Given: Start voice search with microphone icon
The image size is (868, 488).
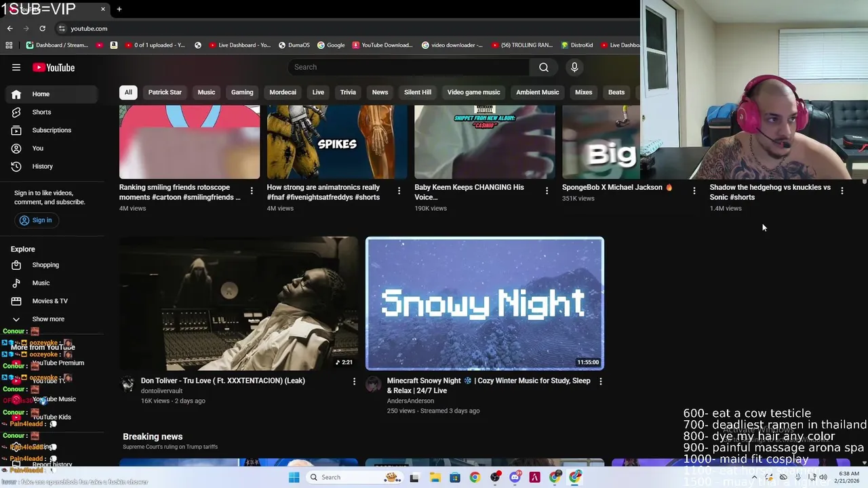Looking at the screenshot, I should pos(574,67).
